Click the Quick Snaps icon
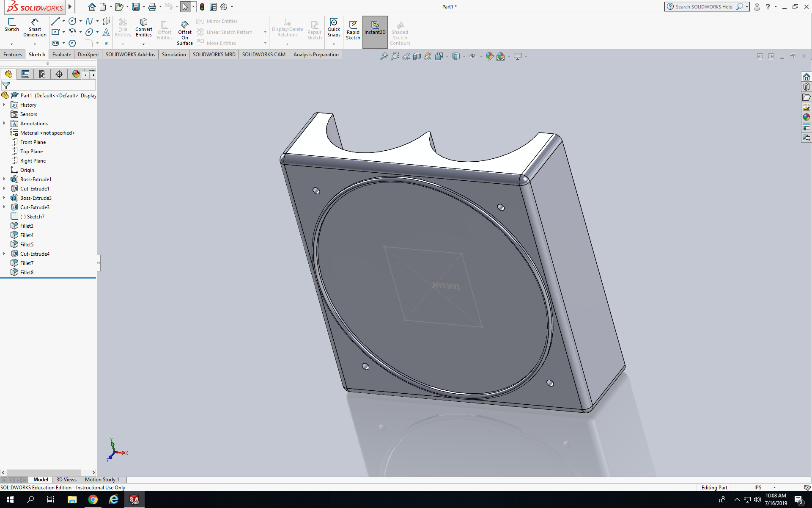The height and width of the screenshot is (508, 812). pyautogui.click(x=334, y=28)
